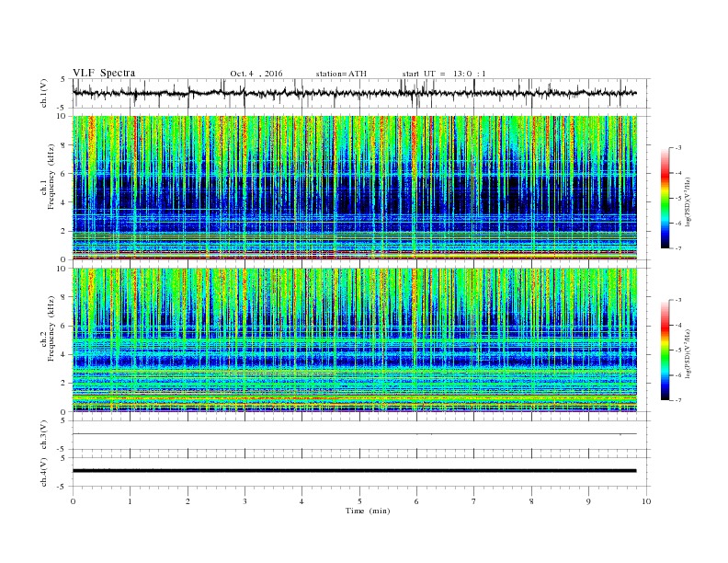The height and width of the screenshot is (563, 728).
Task: Click the time axis tick label "4"
Action: click(301, 501)
